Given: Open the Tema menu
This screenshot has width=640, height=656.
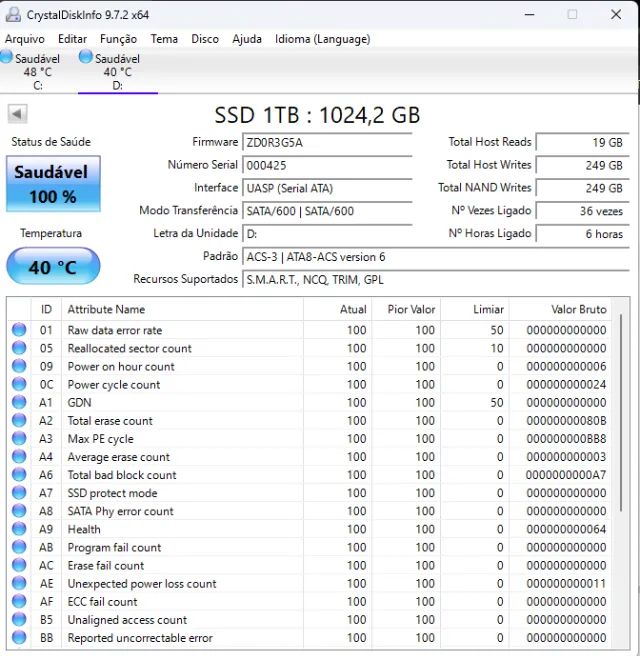Looking at the screenshot, I should [164, 39].
